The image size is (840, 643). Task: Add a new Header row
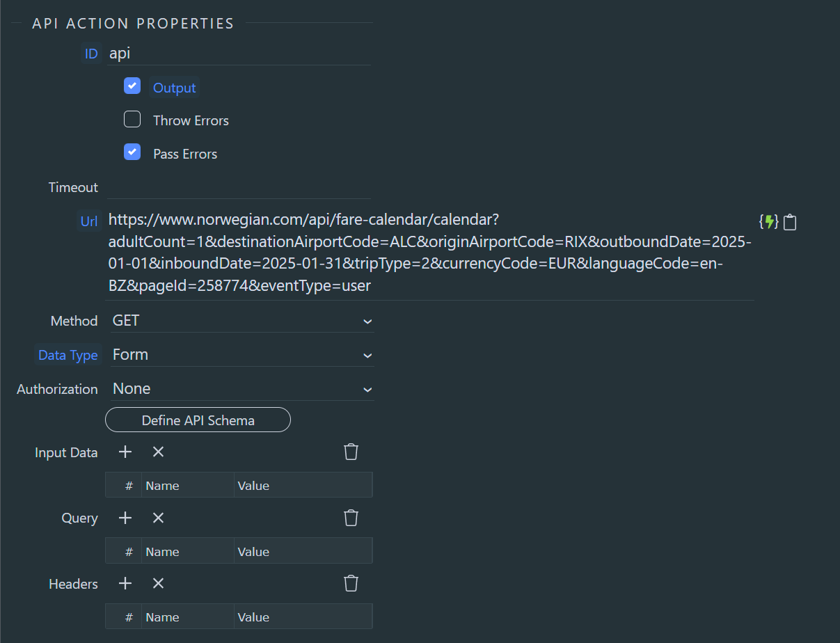(124, 583)
